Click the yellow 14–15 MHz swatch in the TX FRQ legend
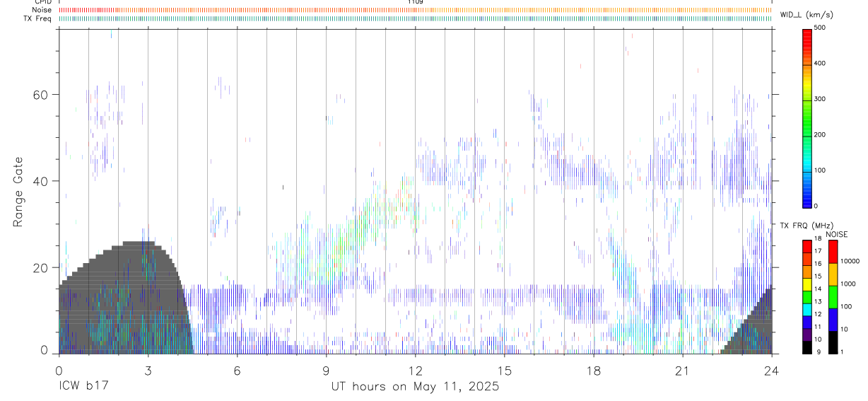 click(x=807, y=284)
